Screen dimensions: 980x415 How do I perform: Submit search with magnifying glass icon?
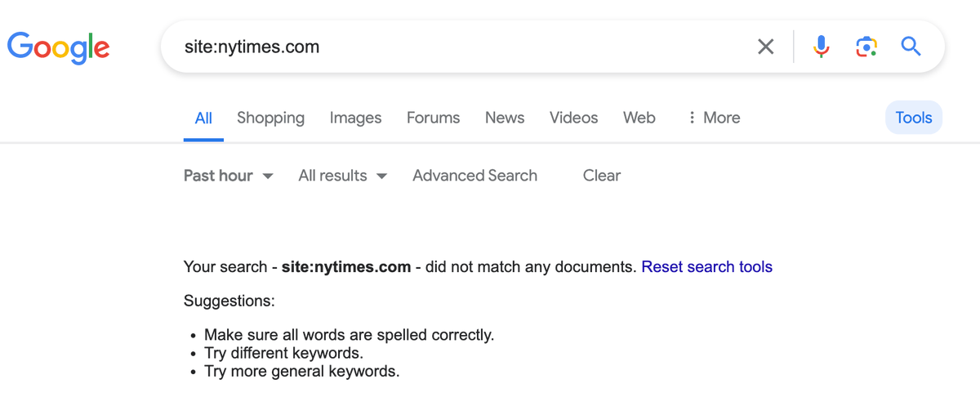(x=911, y=47)
